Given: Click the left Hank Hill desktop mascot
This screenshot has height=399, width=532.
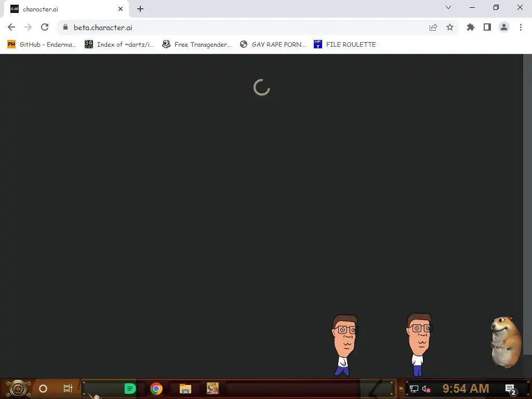Looking at the screenshot, I should point(344,345).
